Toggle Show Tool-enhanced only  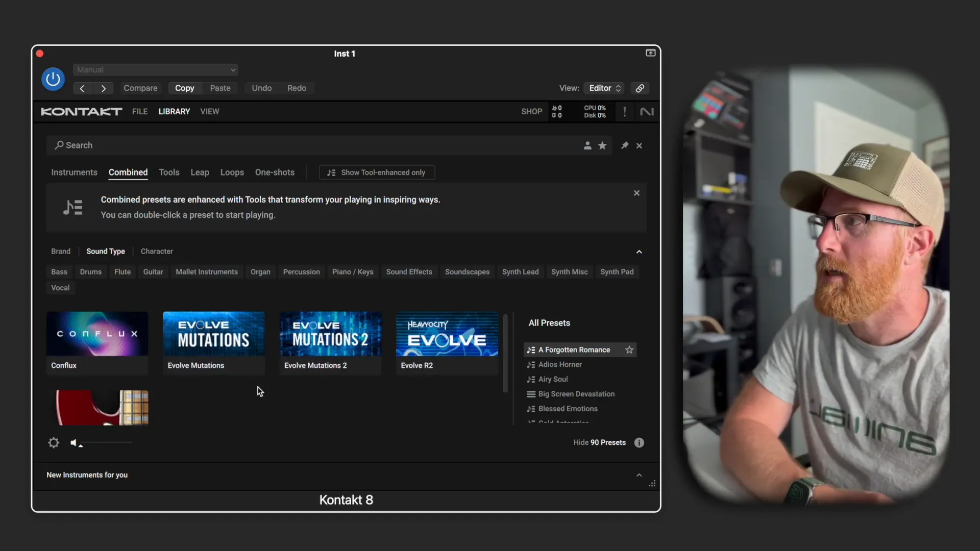coord(377,172)
